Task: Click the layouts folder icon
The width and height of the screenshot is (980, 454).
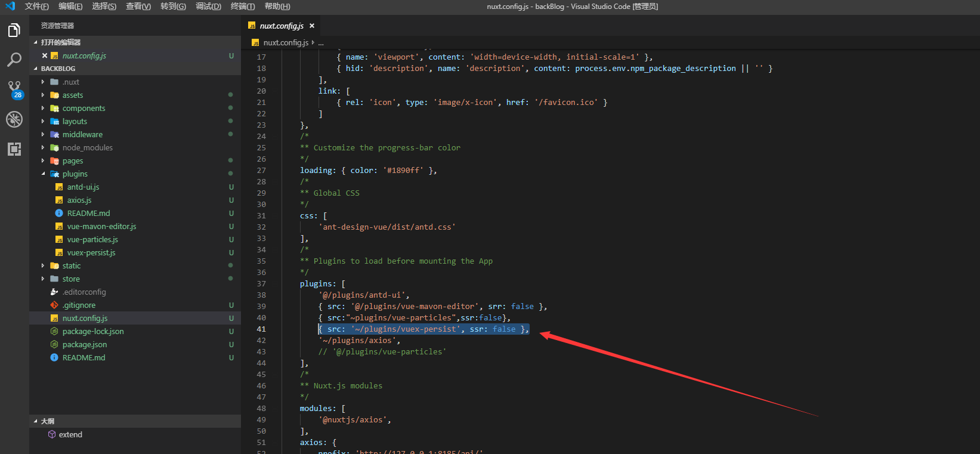Action: click(54, 122)
